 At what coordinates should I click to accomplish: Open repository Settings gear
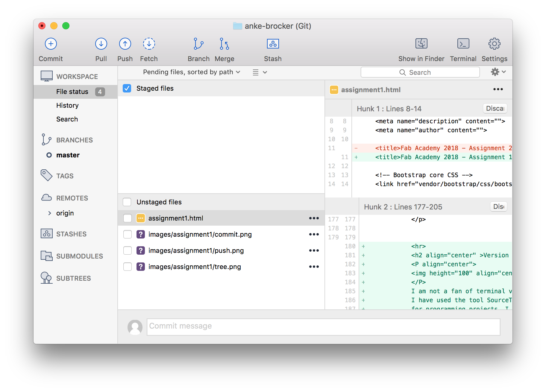[x=494, y=44]
